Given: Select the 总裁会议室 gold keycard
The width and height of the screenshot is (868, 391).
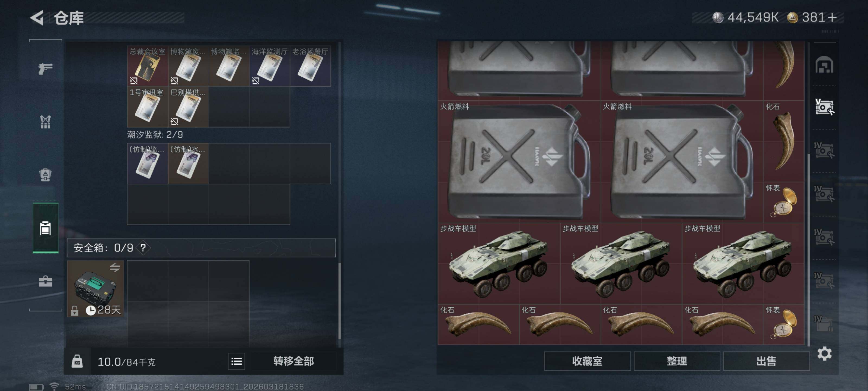Looking at the screenshot, I should [148, 66].
